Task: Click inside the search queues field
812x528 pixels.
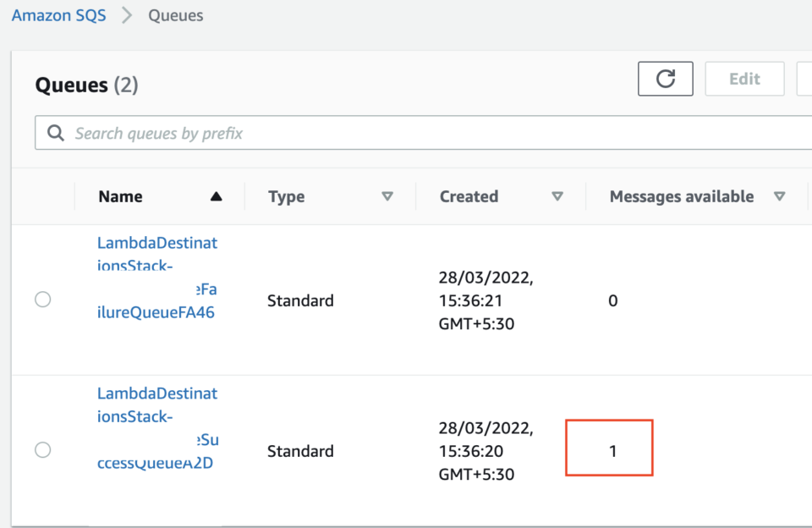Action: [254, 132]
